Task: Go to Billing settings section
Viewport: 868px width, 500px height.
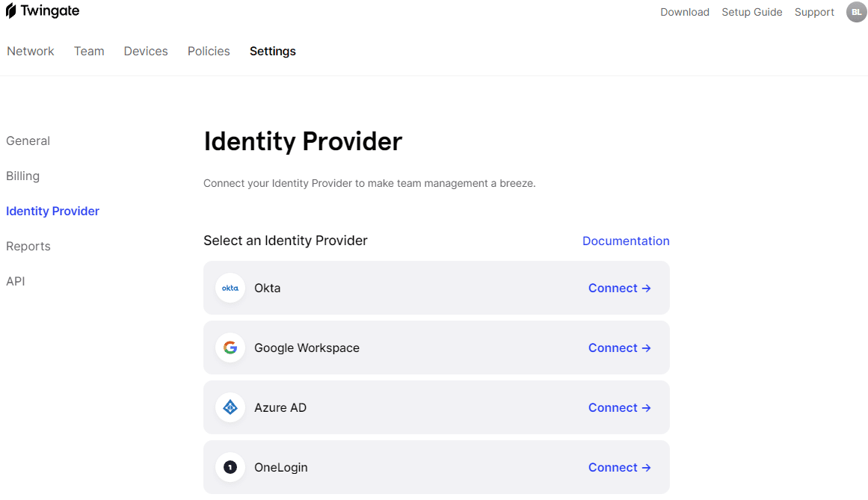Action: coord(22,176)
